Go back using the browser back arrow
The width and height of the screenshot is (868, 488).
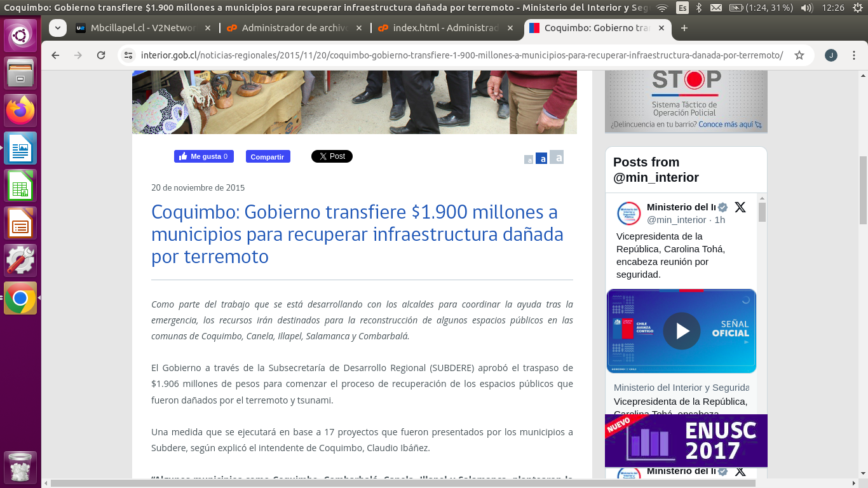pos(55,55)
